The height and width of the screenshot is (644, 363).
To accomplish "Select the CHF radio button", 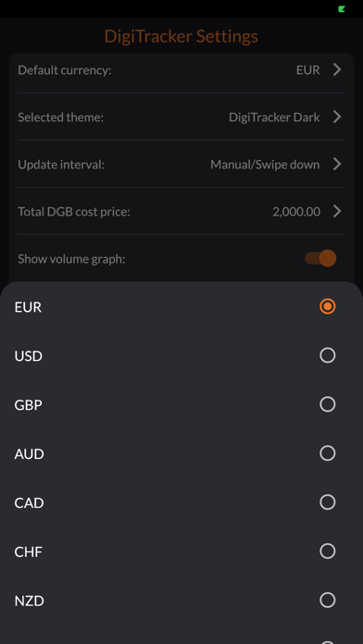I will pos(327,551).
